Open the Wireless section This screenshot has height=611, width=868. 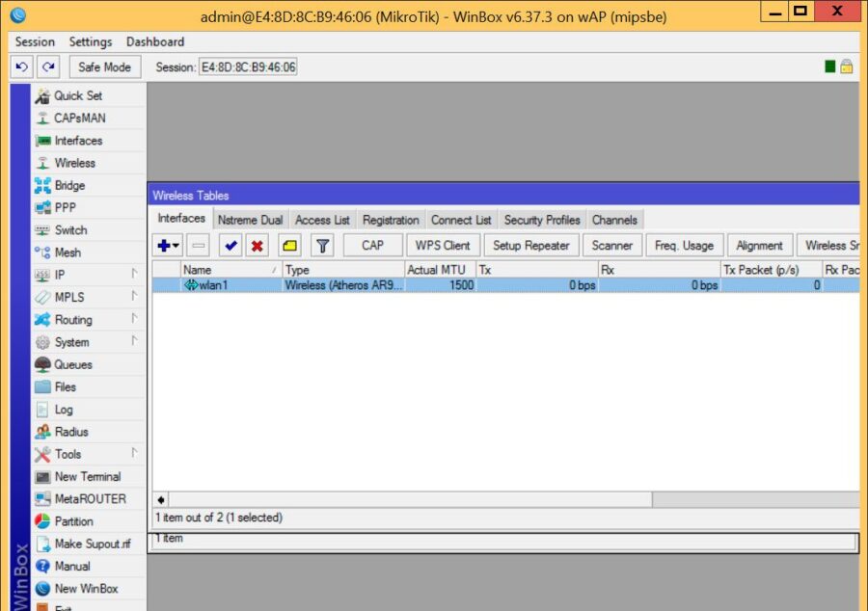pyautogui.click(x=89, y=163)
